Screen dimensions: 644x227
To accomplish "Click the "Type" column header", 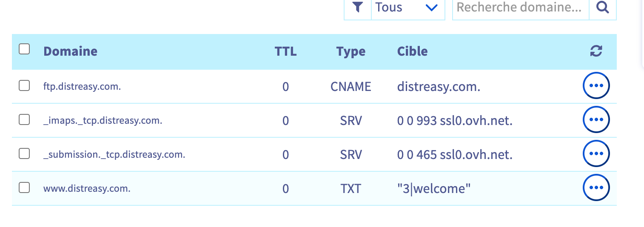I will tap(350, 51).
